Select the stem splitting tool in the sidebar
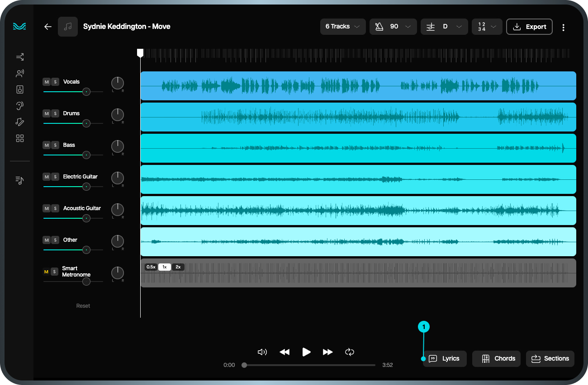Screen dimensions: 588x385 point(19,56)
